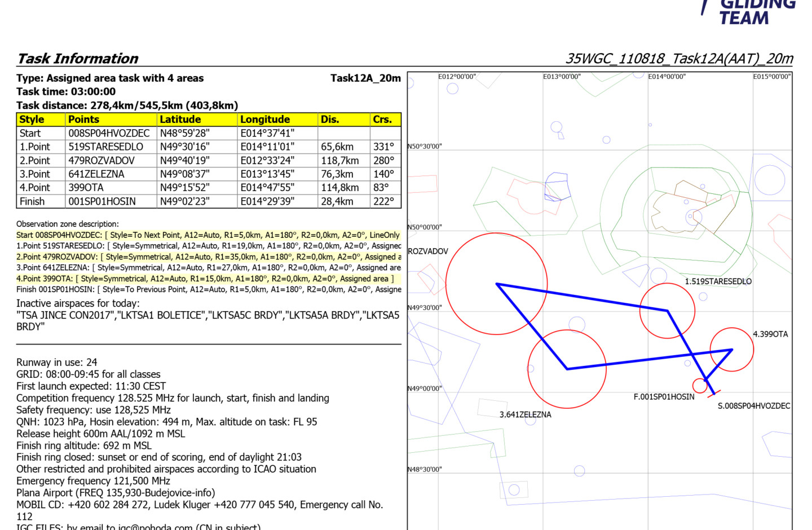Click the 3.641ZELEZNA map label

coord(525,414)
